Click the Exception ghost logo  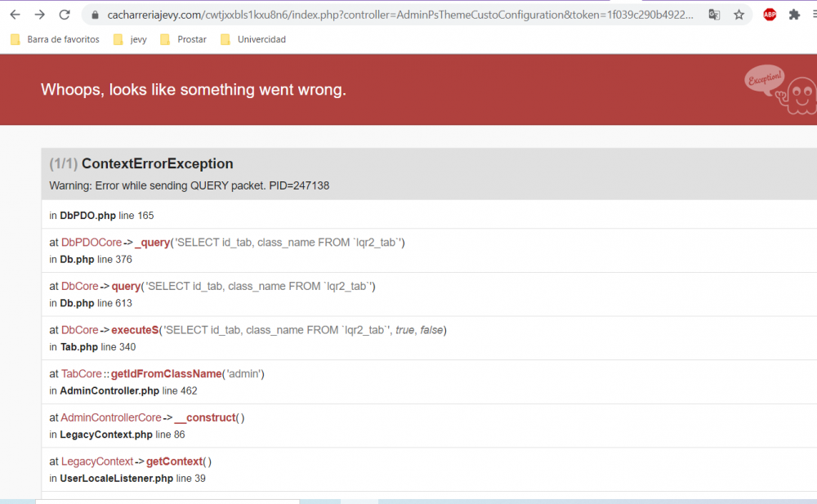click(780, 89)
